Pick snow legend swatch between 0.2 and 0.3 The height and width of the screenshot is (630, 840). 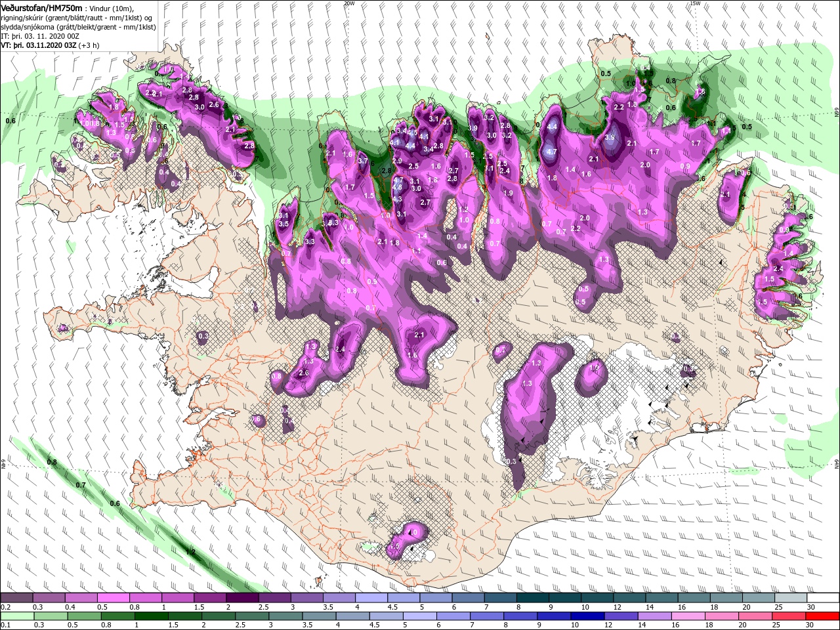(x=16, y=597)
